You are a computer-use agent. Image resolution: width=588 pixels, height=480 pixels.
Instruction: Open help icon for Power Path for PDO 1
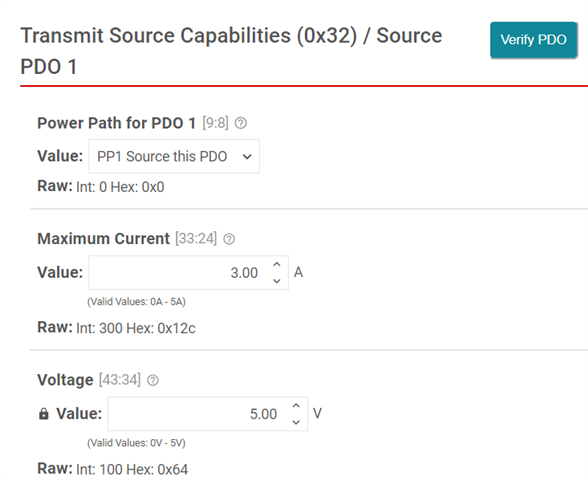click(241, 123)
